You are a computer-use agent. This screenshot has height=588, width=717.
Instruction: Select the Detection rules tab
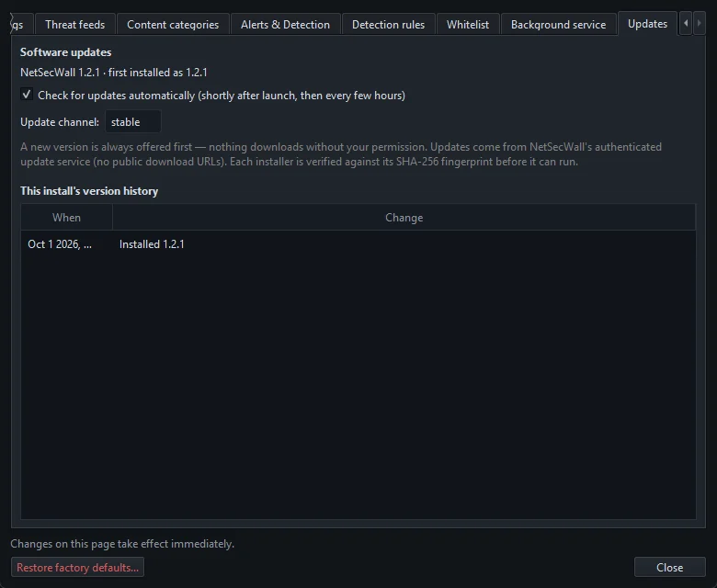388,25
